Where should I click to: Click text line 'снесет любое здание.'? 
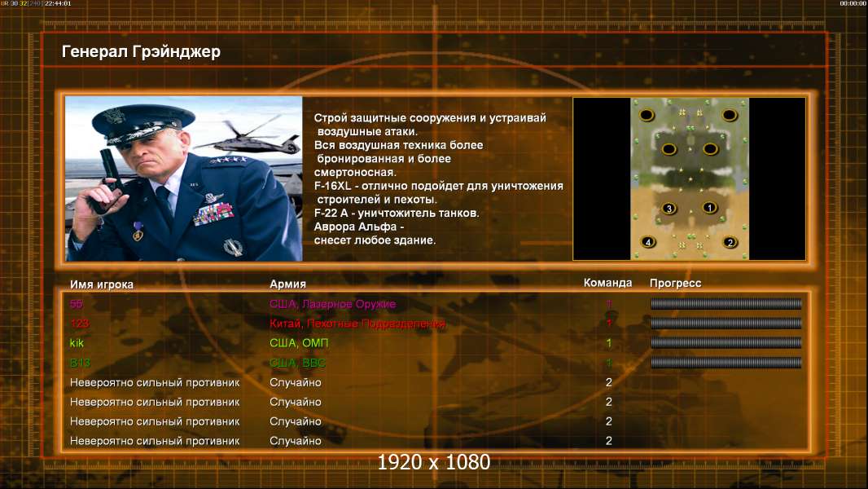pos(375,240)
